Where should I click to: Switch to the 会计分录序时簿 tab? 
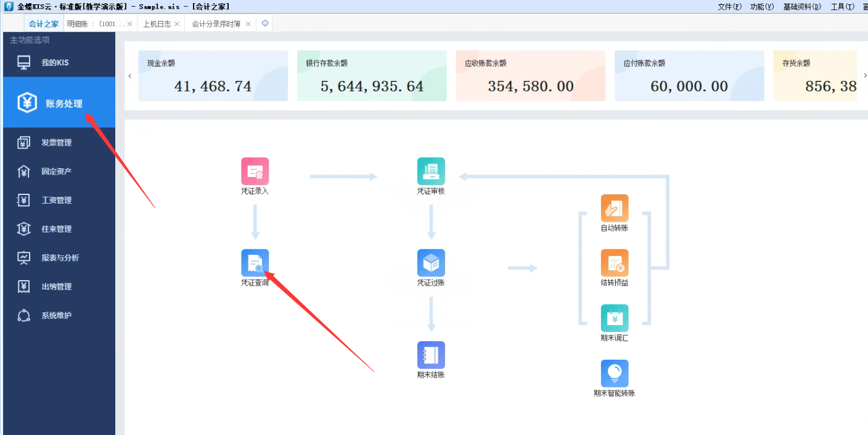click(216, 24)
